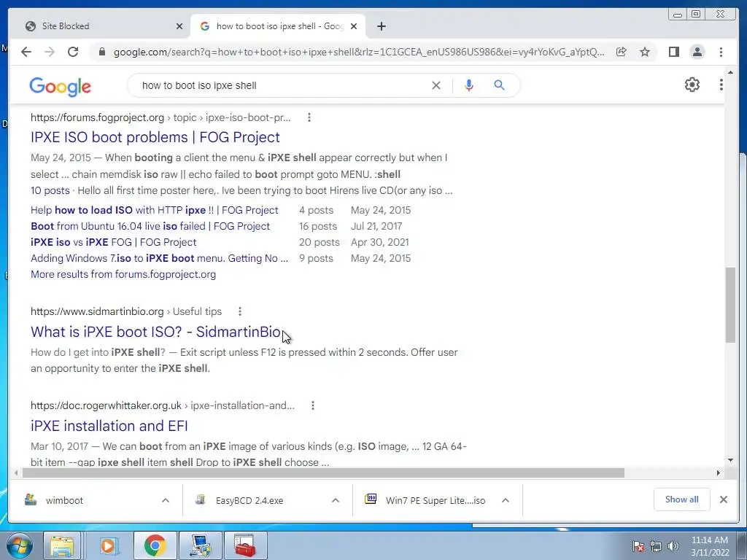The width and height of the screenshot is (747, 560).
Task: Expand Win7 PE Super Lite iso options
Action: (x=506, y=500)
